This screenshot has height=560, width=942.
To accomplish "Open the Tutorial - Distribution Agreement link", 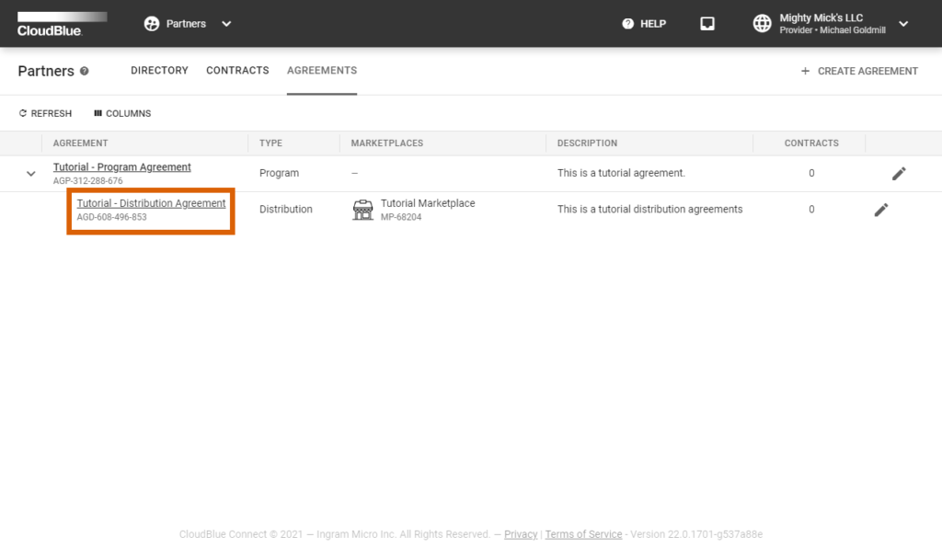I will [x=150, y=203].
